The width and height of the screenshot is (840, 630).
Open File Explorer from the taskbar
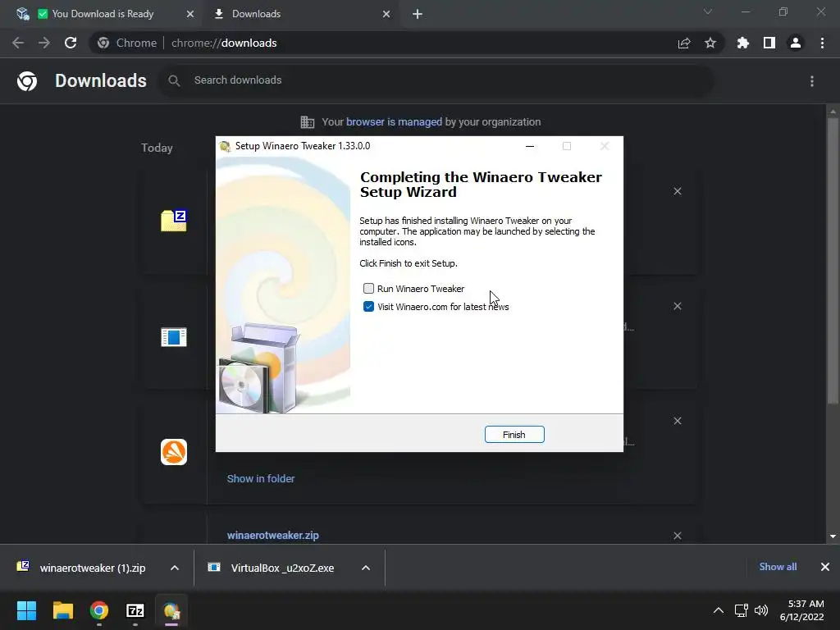point(62,610)
